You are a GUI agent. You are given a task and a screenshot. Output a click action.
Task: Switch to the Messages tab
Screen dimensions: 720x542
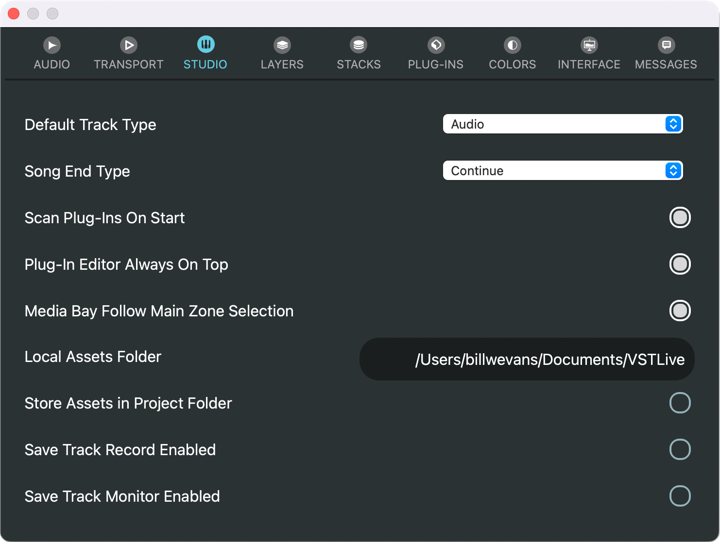pos(666,54)
